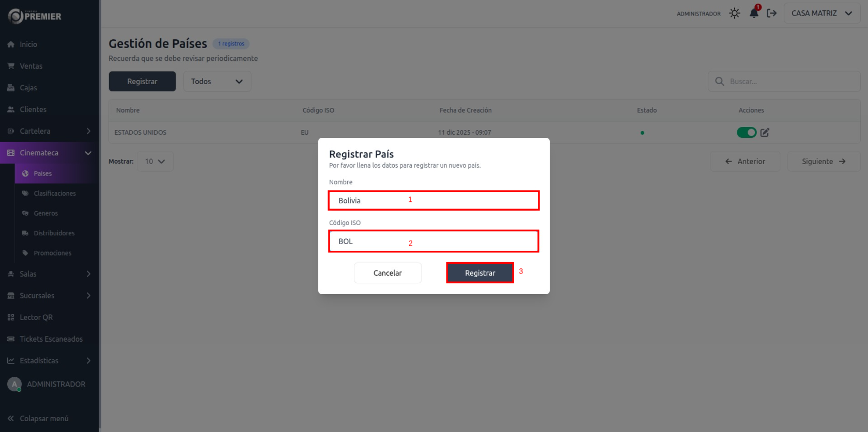The image size is (868, 432).
Task: Click the Premier logo in sidebar
Action: (x=35, y=17)
